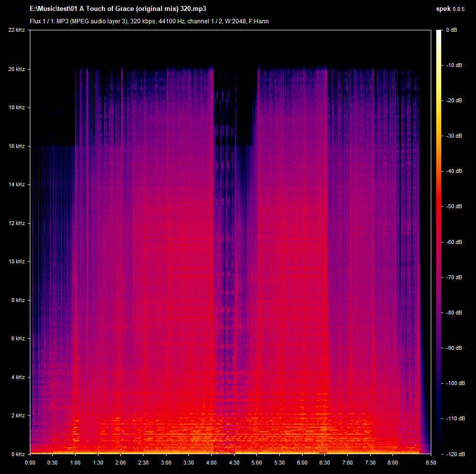Click the 8:50 end time label

click(x=431, y=463)
